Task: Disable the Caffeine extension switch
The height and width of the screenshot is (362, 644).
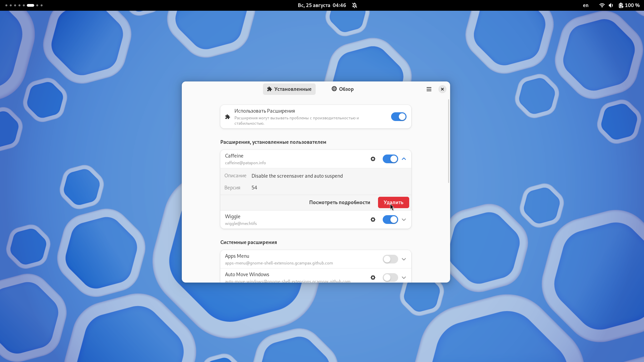Action: 390,159
